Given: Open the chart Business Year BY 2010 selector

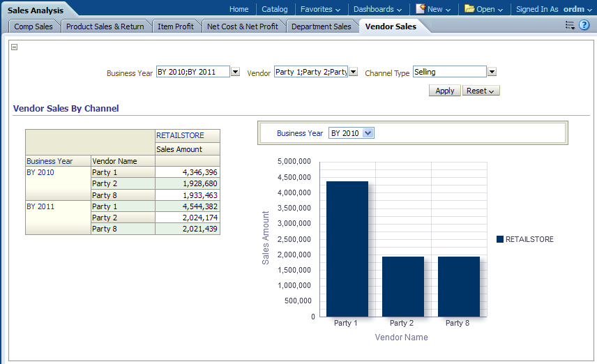Looking at the screenshot, I should 352,133.
